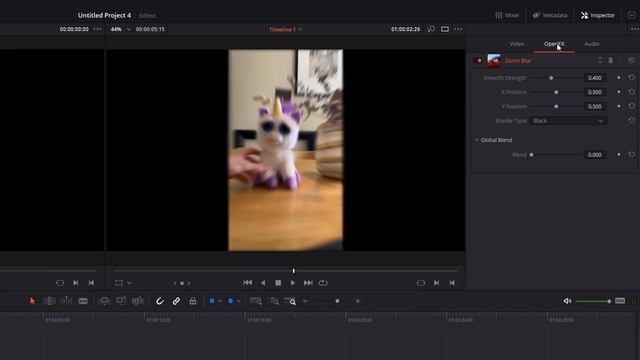
Task: Click the Custom Zoom magnifier icon
Action: click(x=290, y=301)
